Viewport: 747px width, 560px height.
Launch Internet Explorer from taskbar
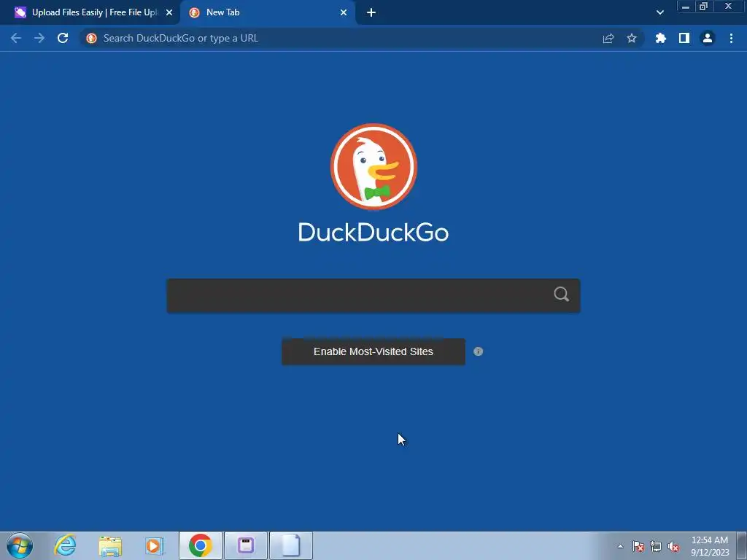click(65, 545)
